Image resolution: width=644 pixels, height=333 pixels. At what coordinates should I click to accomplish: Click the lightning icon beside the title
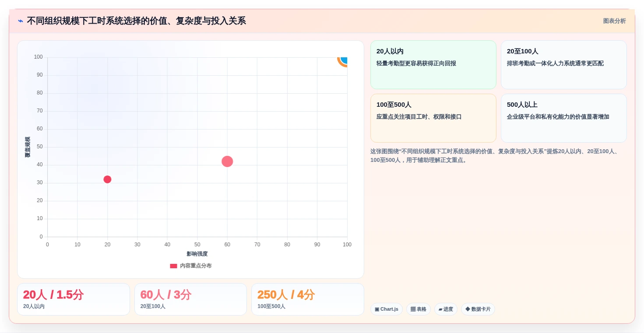click(x=21, y=21)
